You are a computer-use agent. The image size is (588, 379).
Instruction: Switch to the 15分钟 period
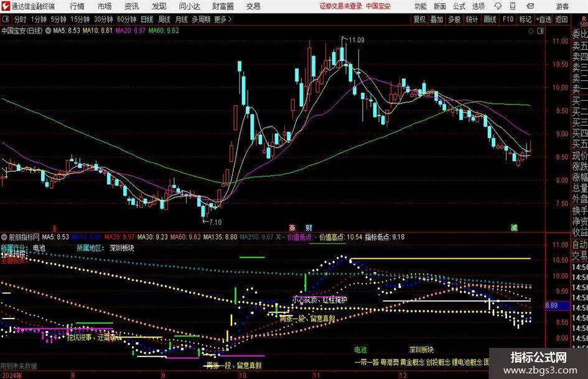80,19
